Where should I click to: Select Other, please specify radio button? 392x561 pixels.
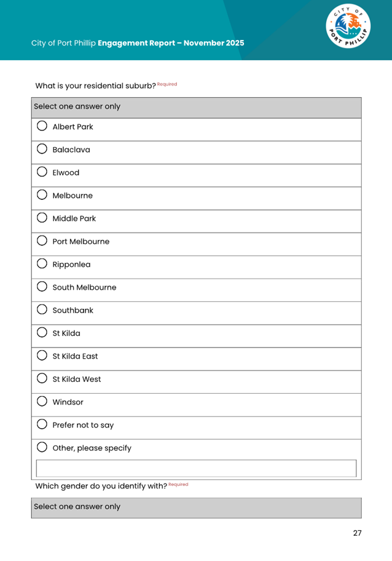tap(42, 448)
